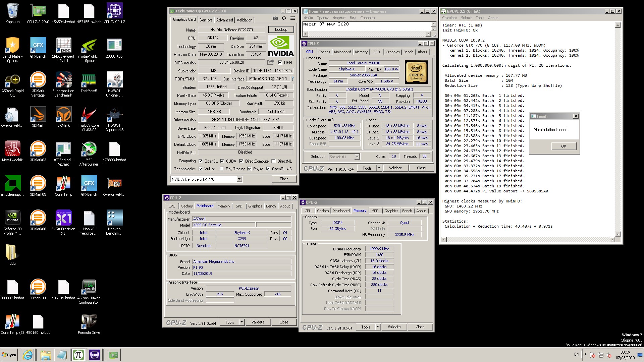
Task: Click GPUPI horizontal scrollbar left arrow
Action: 444,239
